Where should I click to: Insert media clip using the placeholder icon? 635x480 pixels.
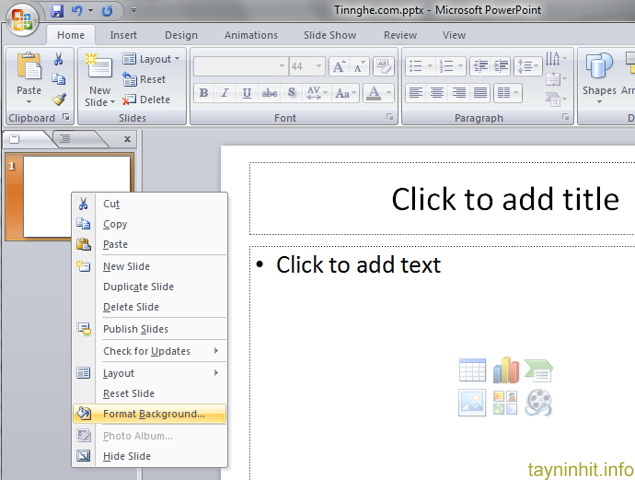pos(538,402)
